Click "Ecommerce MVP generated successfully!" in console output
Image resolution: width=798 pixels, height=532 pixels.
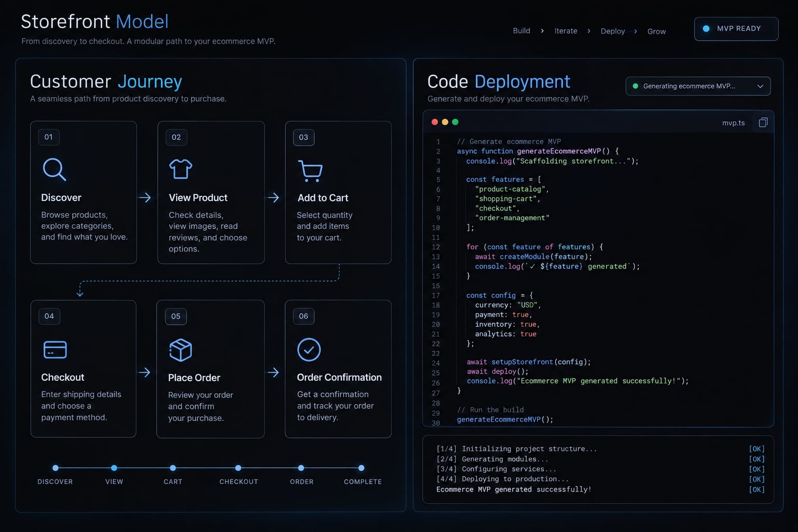click(514, 489)
